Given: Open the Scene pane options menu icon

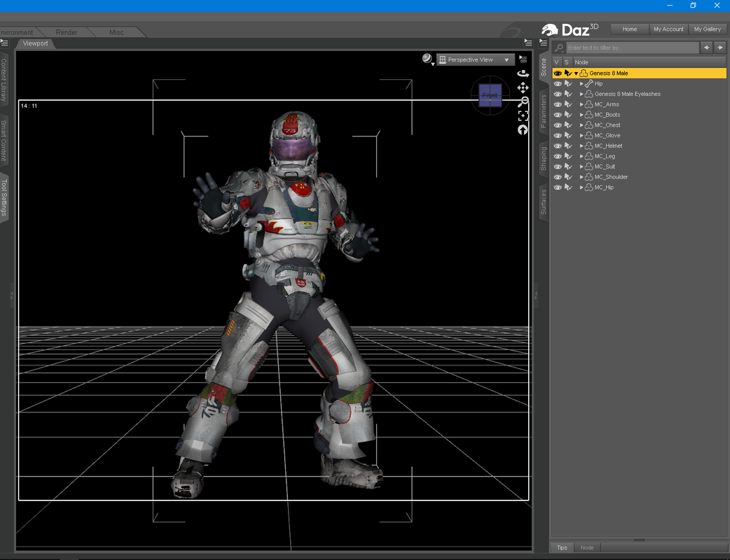Looking at the screenshot, I should point(544,43).
